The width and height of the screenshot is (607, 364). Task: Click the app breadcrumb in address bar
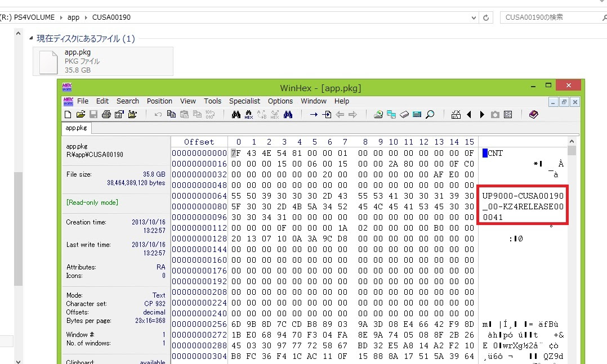[73, 17]
